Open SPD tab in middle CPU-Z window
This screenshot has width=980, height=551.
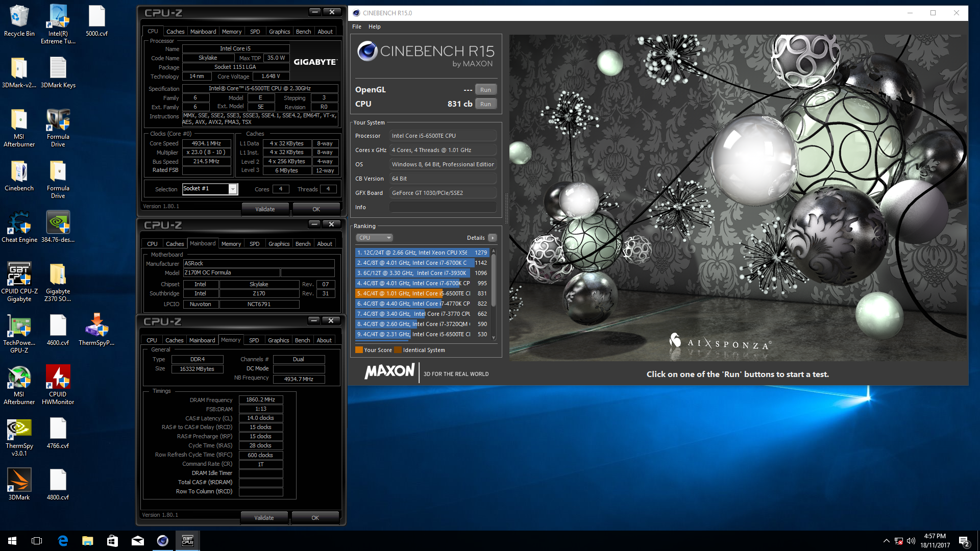(x=255, y=244)
